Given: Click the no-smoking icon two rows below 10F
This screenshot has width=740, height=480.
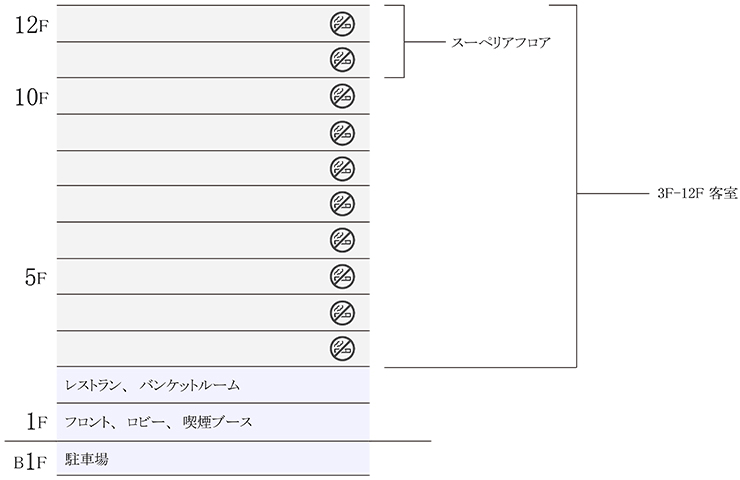Looking at the screenshot, I should coord(342,168).
